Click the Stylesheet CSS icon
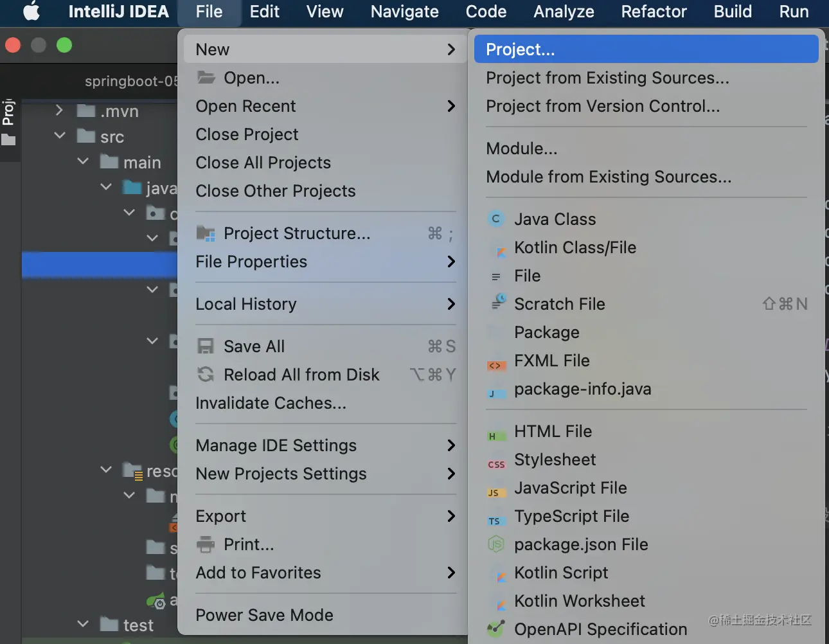This screenshot has width=829, height=644. coord(495,464)
